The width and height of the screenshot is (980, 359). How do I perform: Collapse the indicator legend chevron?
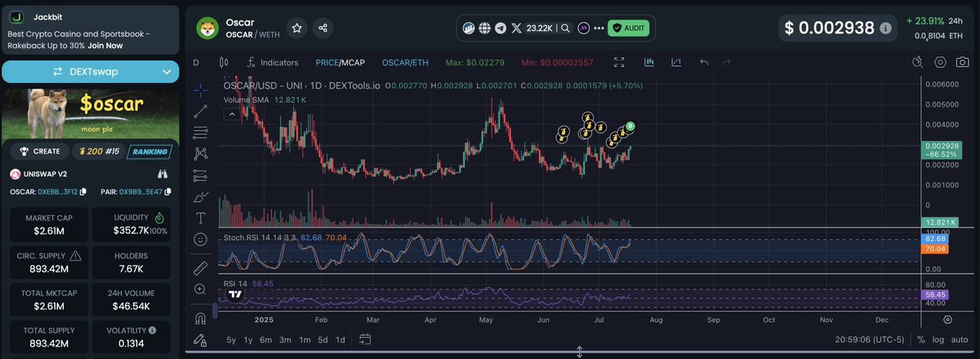point(232,115)
